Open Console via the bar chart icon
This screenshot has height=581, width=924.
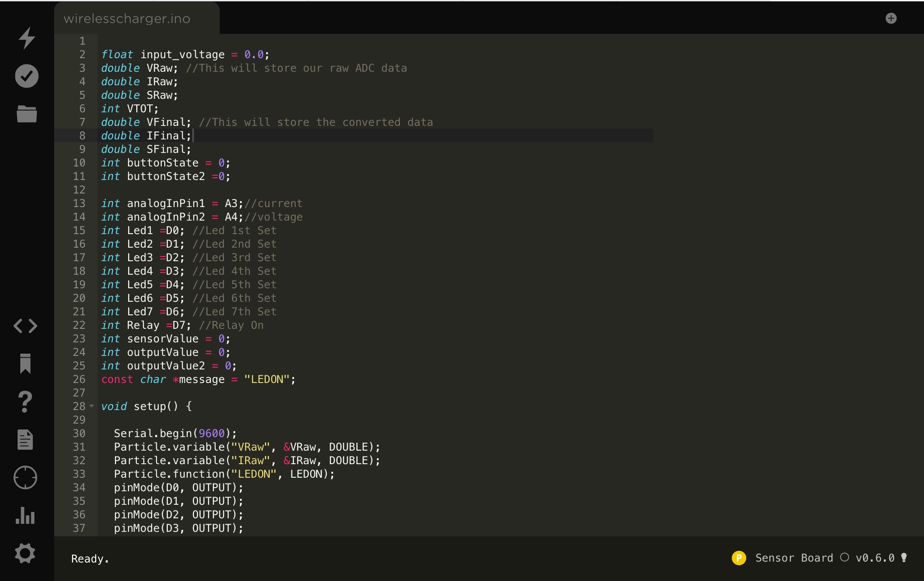pyautogui.click(x=25, y=516)
